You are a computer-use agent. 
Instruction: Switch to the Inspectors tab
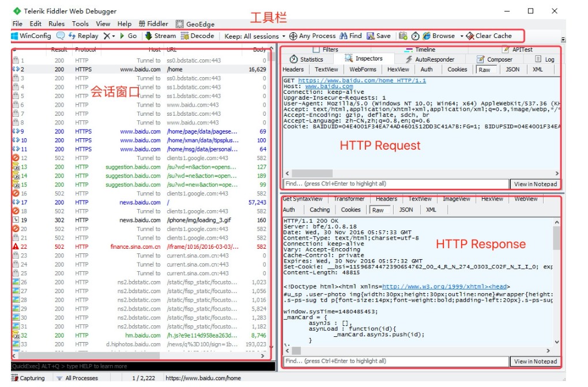pyautogui.click(x=364, y=58)
